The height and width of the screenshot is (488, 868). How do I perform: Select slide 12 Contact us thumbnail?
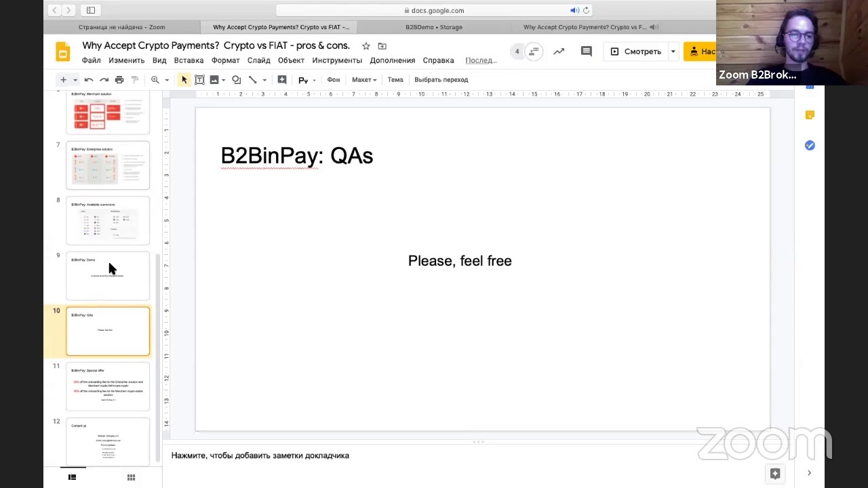pyautogui.click(x=108, y=442)
